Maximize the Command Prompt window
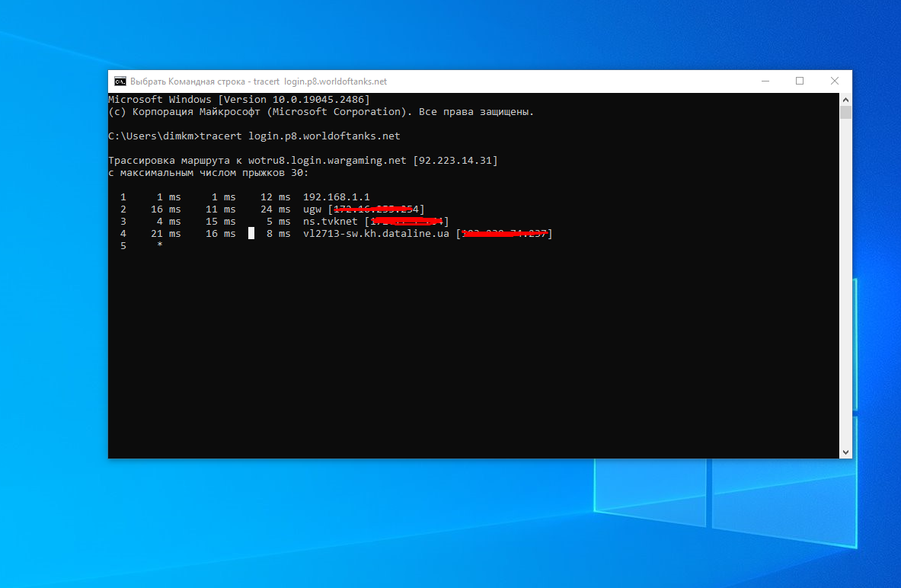This screenshot has width=901, height=588. (799, 81)
